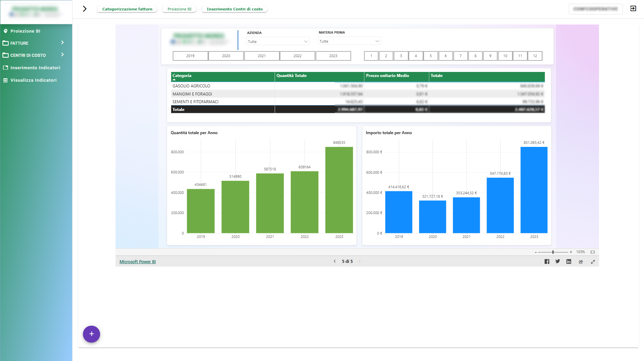644x361 pixels.
Task: Toggle the 2023 year filter
Action: click(x=333, y=56)
